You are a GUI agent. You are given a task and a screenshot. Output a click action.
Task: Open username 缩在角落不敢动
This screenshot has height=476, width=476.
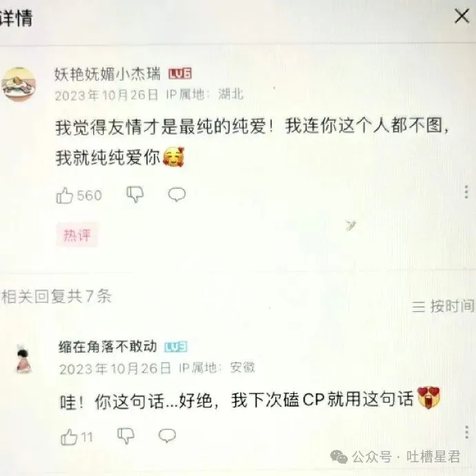coord(108,347)
